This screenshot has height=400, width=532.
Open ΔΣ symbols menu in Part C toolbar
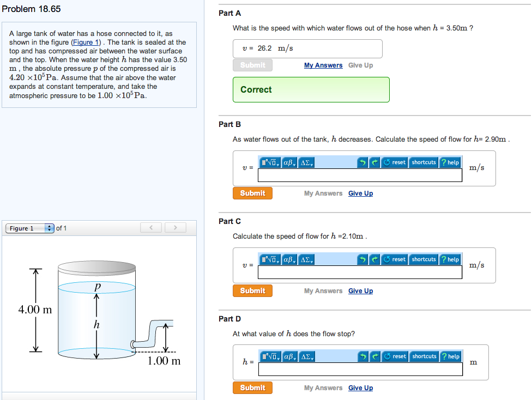(306, 259)
